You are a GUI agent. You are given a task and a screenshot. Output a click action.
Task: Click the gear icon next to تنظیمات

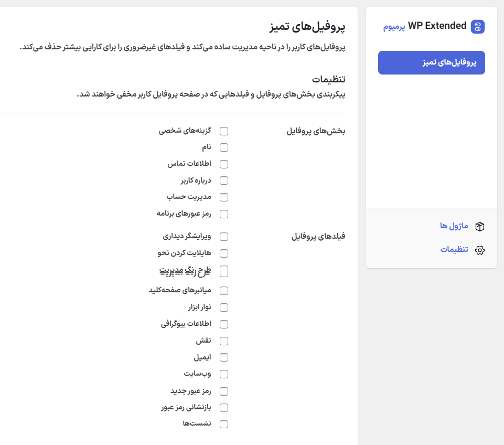[479, 250]
